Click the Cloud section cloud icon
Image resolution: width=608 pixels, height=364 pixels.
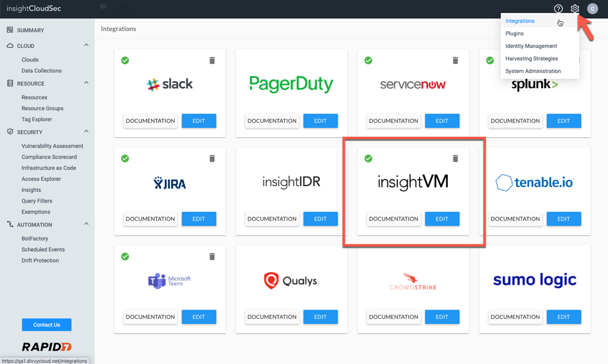10,46
